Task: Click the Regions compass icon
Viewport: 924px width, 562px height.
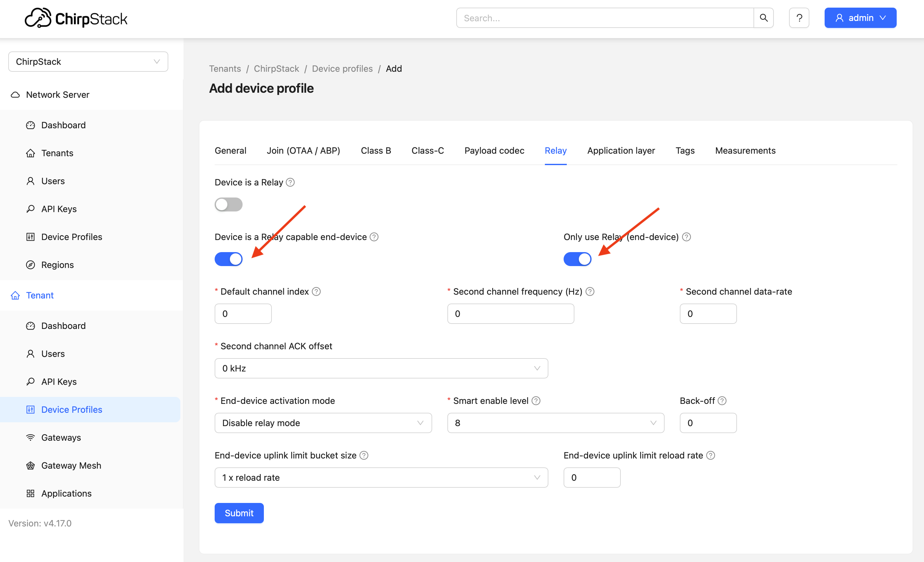Action: 30,265
